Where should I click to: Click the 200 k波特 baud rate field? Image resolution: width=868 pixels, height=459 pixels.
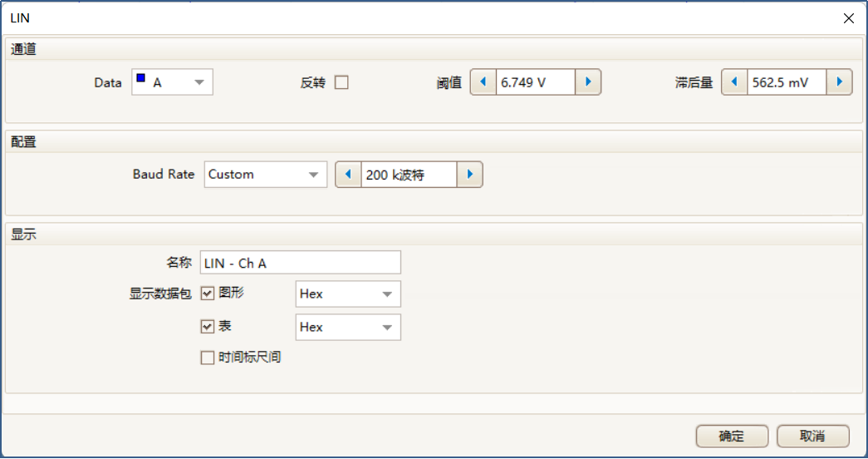[x=409, y=175]
